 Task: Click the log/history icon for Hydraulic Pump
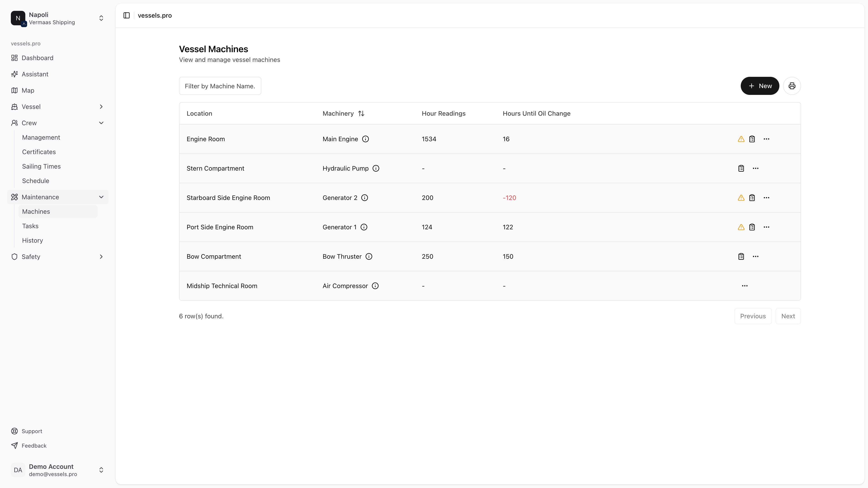[x=741, y=169]
